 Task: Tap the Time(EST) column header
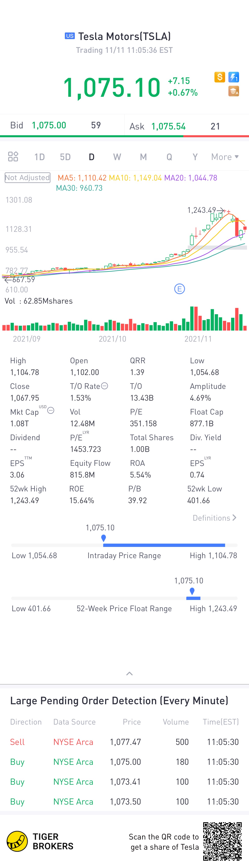coord(221,722)
